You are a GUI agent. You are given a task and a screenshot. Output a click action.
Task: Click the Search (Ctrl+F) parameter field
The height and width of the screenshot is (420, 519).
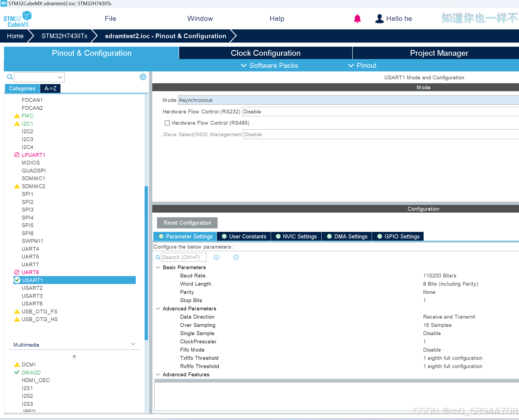[184, 257]
